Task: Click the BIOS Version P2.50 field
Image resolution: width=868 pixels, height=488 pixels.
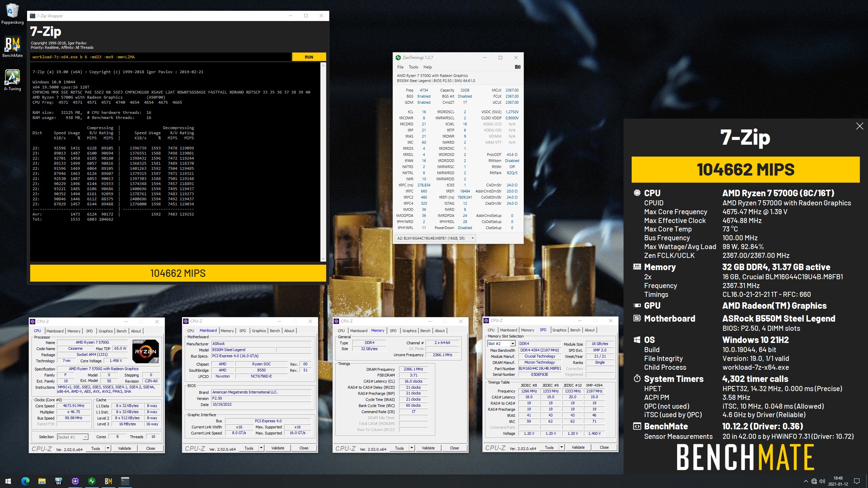Action: click(261, 399)
